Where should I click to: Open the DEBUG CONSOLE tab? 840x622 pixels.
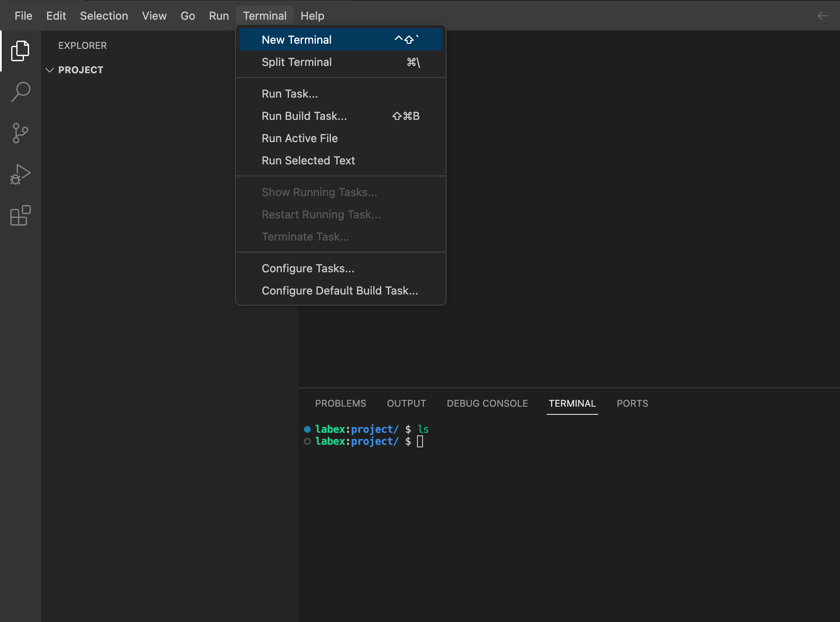click(487, 403)
